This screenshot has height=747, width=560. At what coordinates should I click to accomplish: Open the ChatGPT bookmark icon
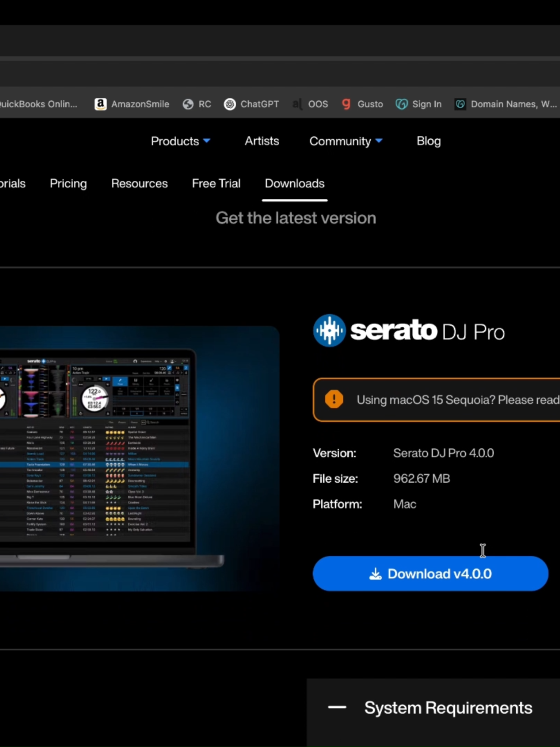pyautogui.click(x=230, y=104)
